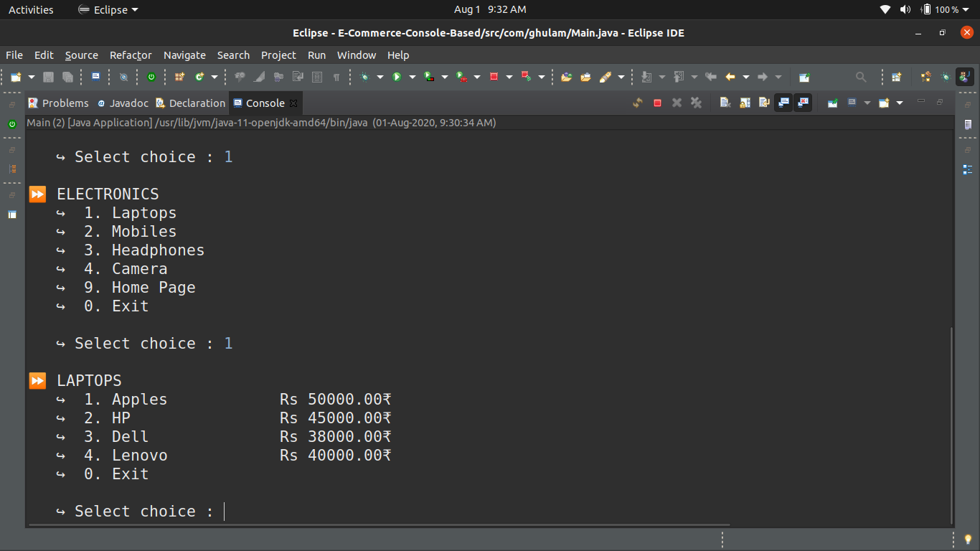Open the Run configurations dropdown arrow

(x=413, y=77)
